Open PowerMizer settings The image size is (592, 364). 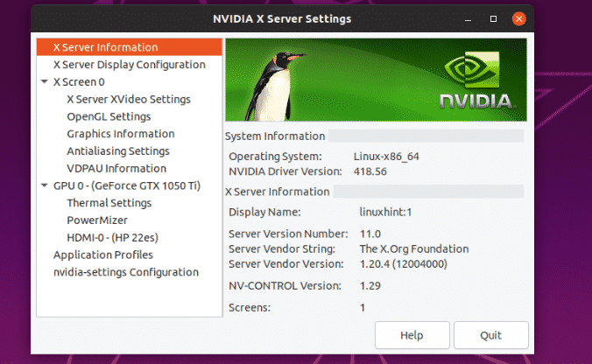tap(96, 220)
